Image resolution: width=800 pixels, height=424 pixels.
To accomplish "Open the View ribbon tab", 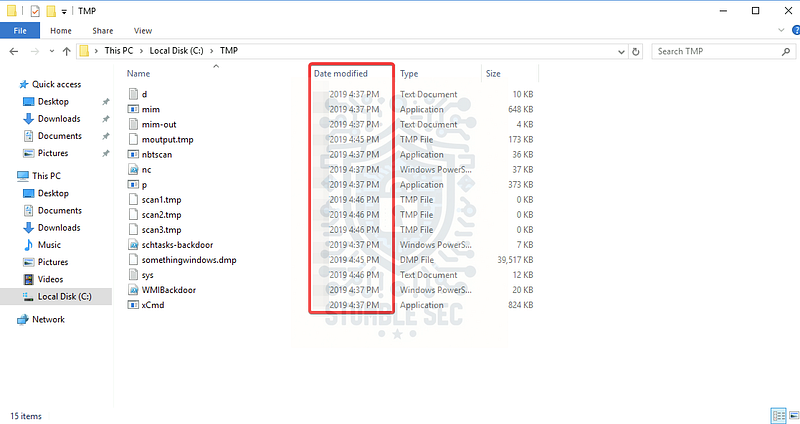I will 143,31.
